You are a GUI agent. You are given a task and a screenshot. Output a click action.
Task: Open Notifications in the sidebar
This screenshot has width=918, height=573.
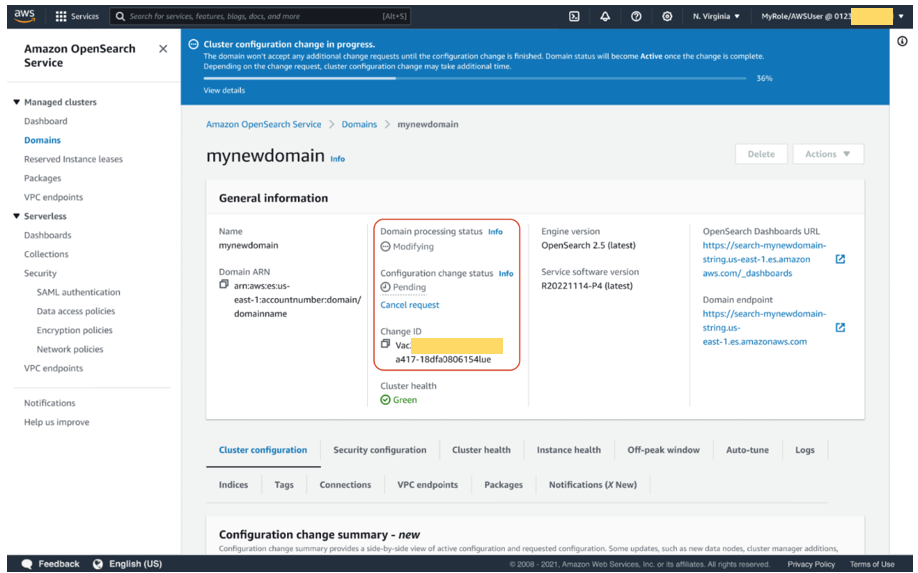[x=50, y=403]
